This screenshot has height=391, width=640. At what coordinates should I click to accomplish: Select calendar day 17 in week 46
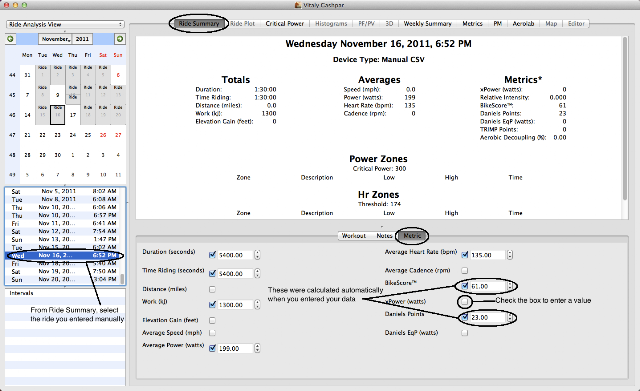point(73,115)
